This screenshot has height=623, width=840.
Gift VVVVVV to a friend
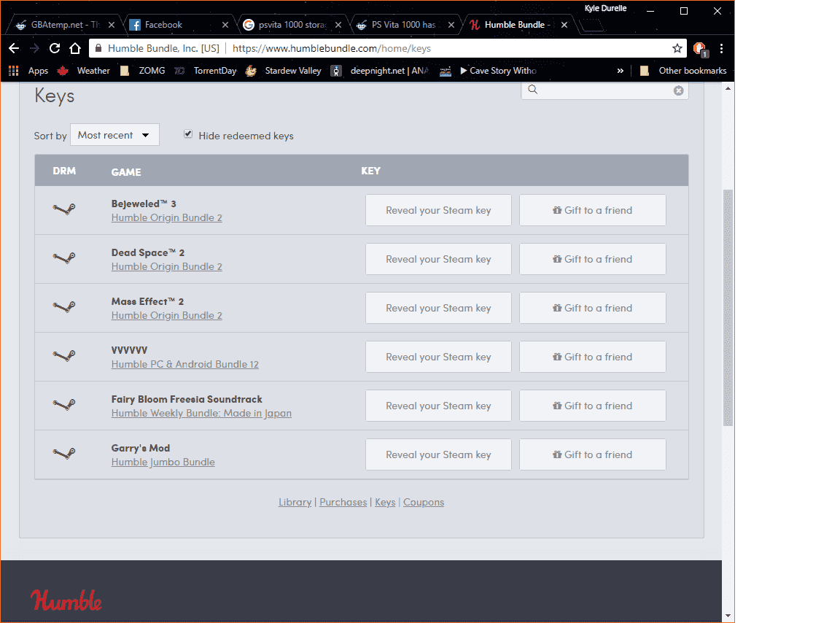coord(593,357)
